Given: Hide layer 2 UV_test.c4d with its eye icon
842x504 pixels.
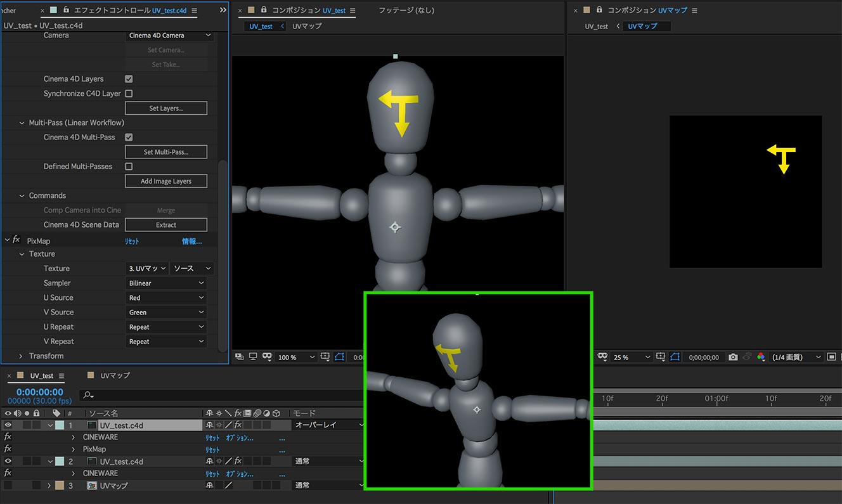Looking at the screenshot, I should (8, 462).
